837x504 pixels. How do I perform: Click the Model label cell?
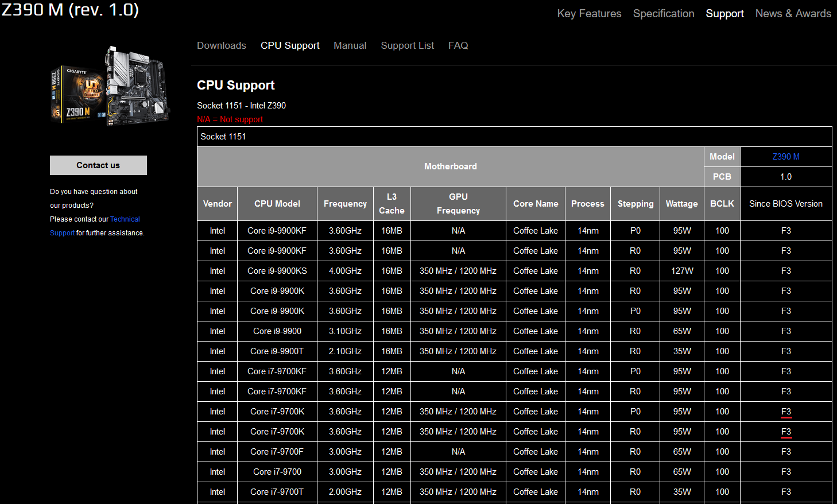722,157
